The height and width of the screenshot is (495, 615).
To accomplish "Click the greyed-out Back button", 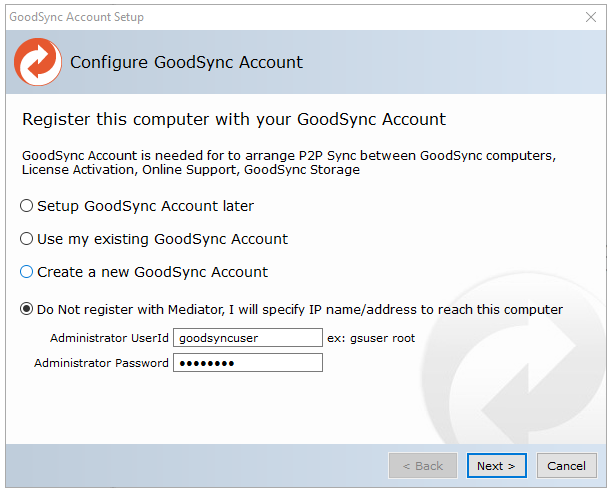I will [422, 466].
